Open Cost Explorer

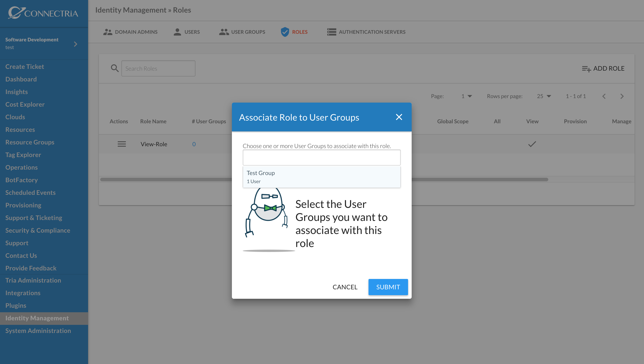coord(25,104)
